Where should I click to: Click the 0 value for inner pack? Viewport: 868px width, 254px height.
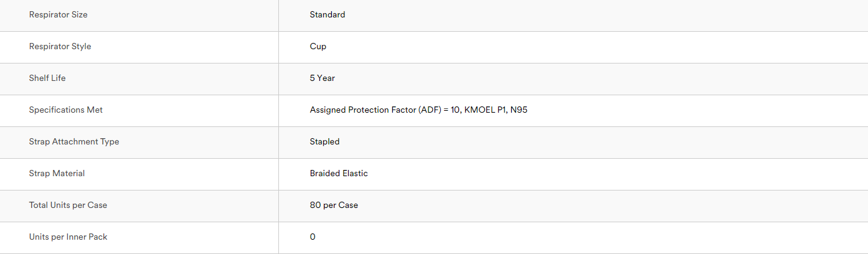(x=313, y=237)
